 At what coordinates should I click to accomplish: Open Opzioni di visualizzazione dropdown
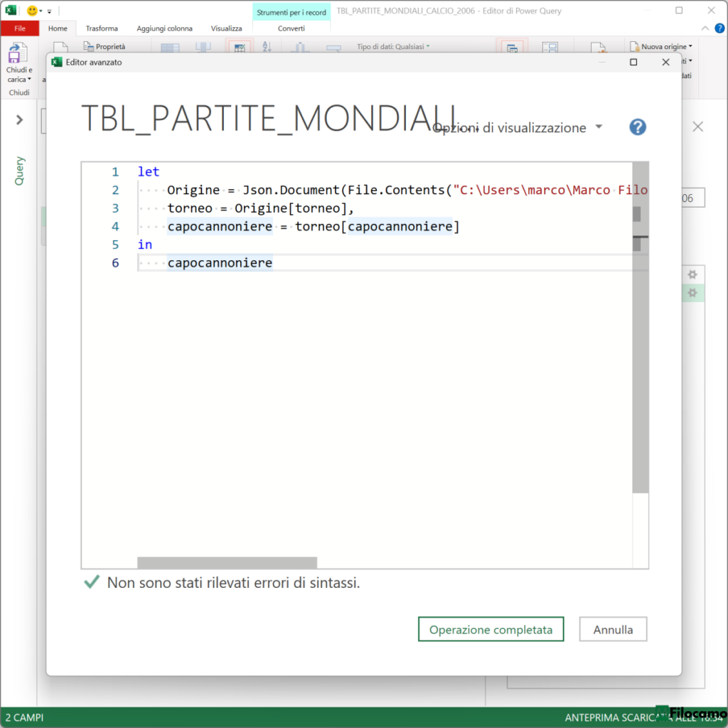(x=518, y=127)
